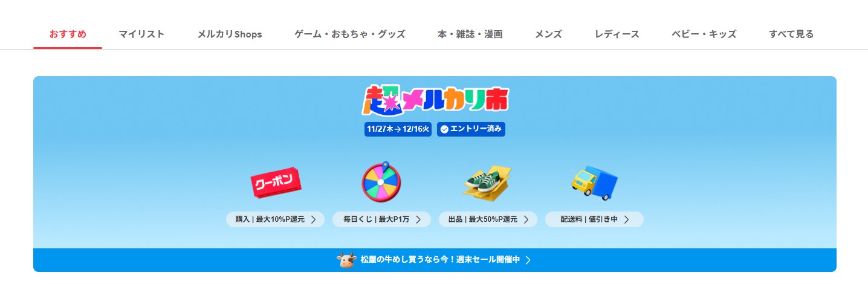Screen dimensions: 868x284
Task: Click the checkmark icon beside エントリー済み
Action: click(x=444, y=129)
